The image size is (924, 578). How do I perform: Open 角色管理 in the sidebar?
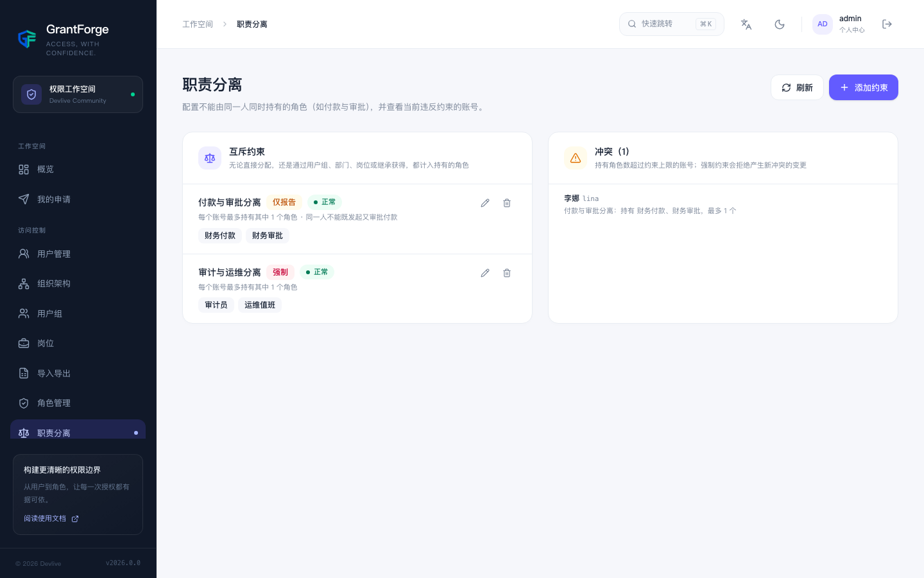(78, 403)
